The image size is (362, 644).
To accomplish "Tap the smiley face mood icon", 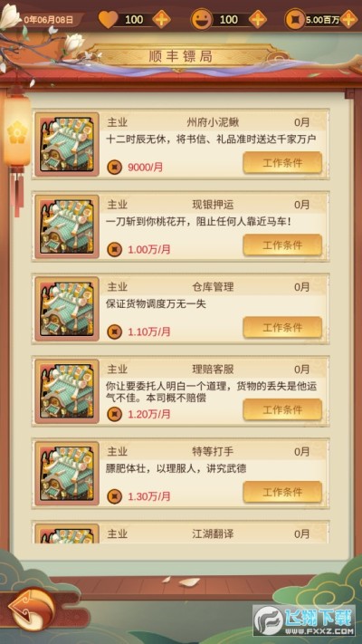I will coord(202,19).
